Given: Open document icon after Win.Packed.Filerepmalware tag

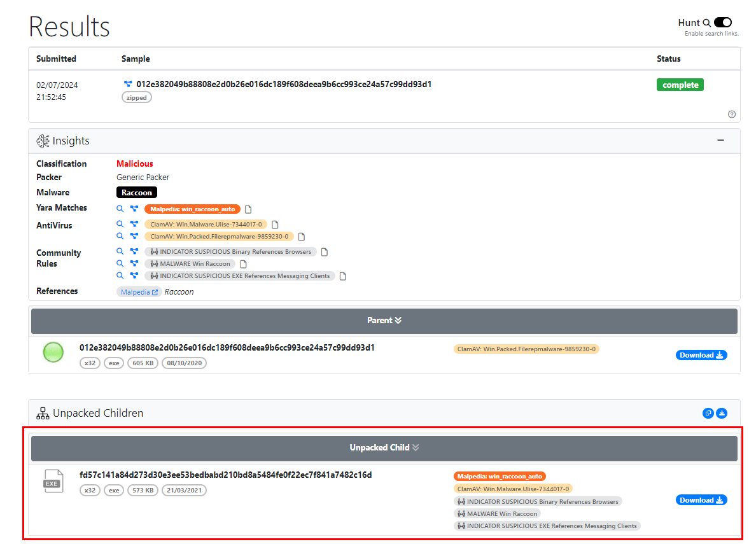Looking at the screenshot, I should point(300,236).
